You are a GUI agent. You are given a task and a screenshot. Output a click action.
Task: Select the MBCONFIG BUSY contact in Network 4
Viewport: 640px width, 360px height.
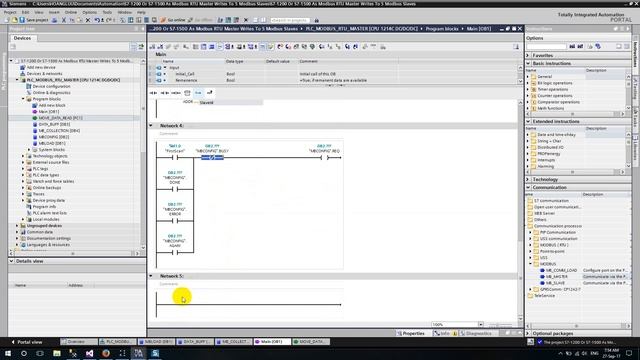pyautogui.click(x=212, y=158)
